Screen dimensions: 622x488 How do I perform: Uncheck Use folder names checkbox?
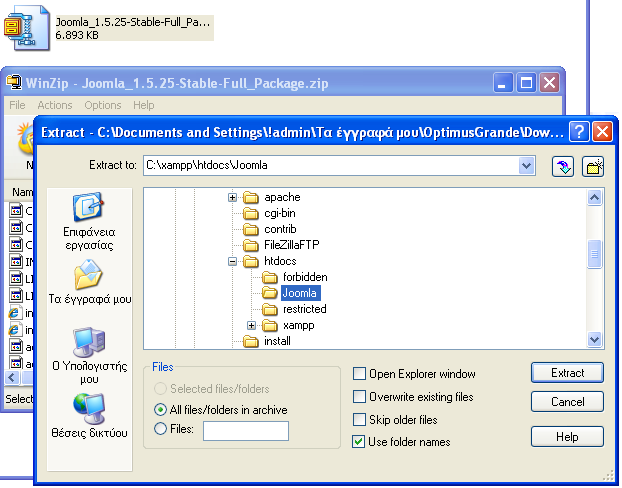pyautogui.click(x=358, y=442)
